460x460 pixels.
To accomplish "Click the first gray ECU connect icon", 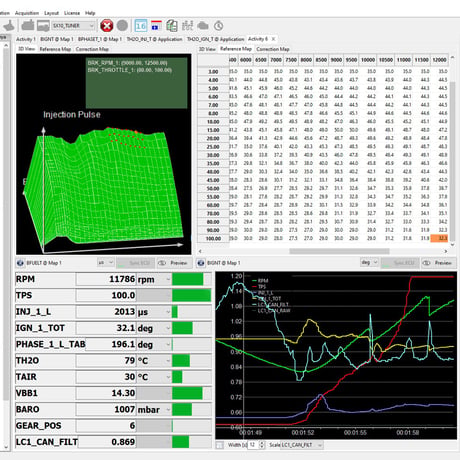I will (28, 26).
